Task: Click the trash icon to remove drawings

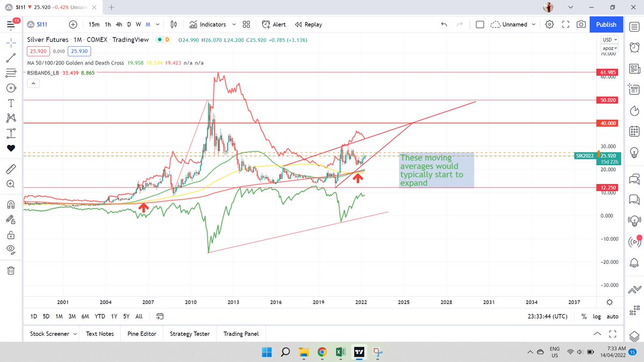Action: pyautogui.click(x=11, y=270)
